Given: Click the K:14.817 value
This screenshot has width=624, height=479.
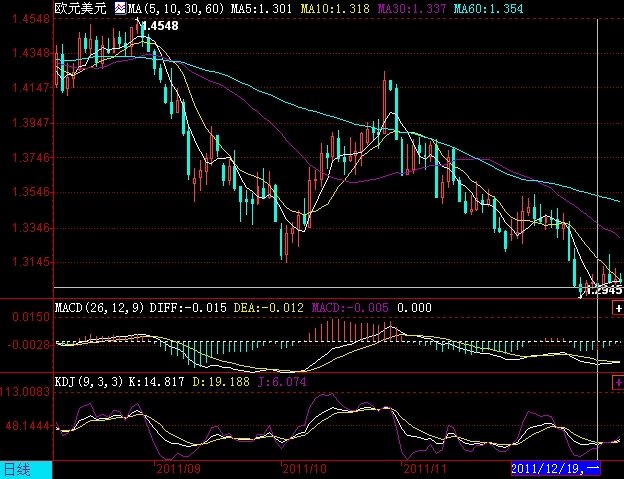Looking at the screenshot, I should click(156, 382).
